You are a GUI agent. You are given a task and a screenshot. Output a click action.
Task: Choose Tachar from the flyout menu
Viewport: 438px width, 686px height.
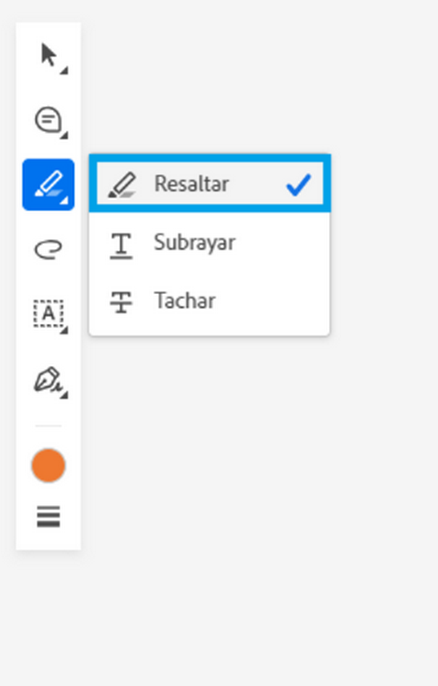pyautogui.click(x=210, y=301)
